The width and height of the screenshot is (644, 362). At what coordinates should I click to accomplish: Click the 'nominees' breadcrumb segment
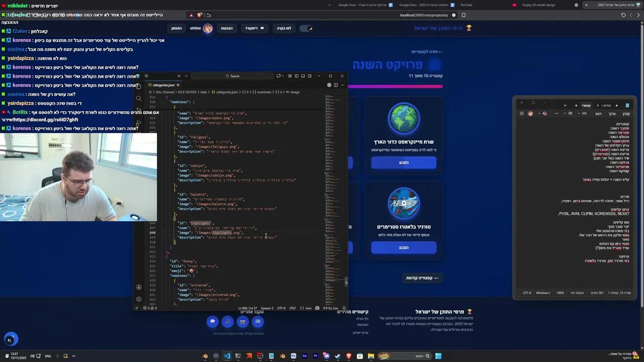(x=265, y=92)
